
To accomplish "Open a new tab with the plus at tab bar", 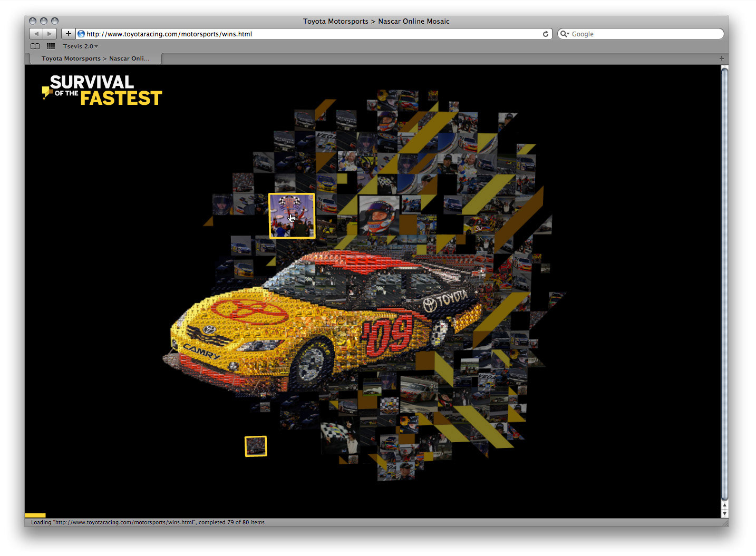I will point(722,58).
